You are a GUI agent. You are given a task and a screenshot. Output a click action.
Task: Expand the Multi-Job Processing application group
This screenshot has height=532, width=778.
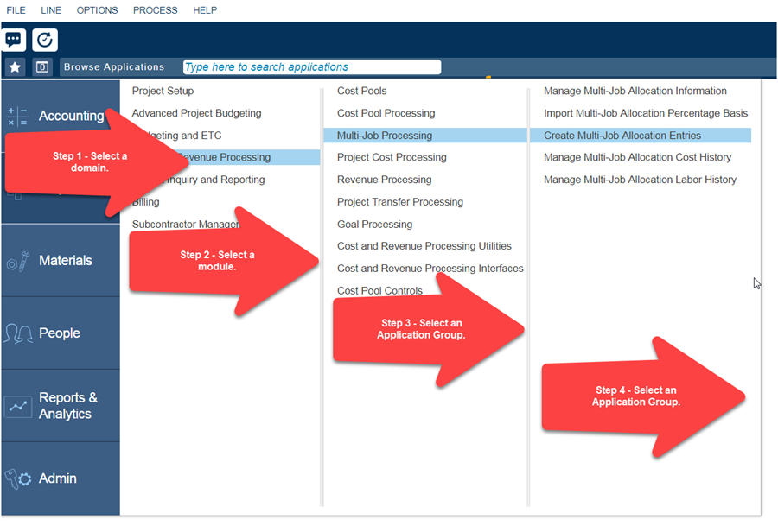coord(385,136)
